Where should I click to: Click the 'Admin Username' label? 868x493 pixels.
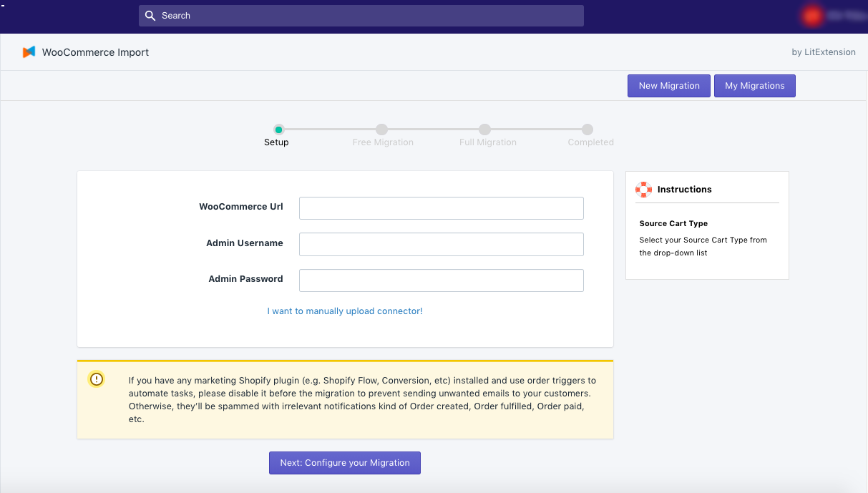click(245, 243)
